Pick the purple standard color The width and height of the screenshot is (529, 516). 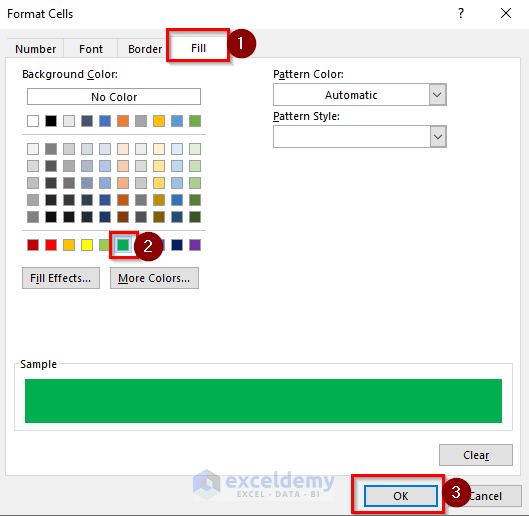tap(195, 245)
